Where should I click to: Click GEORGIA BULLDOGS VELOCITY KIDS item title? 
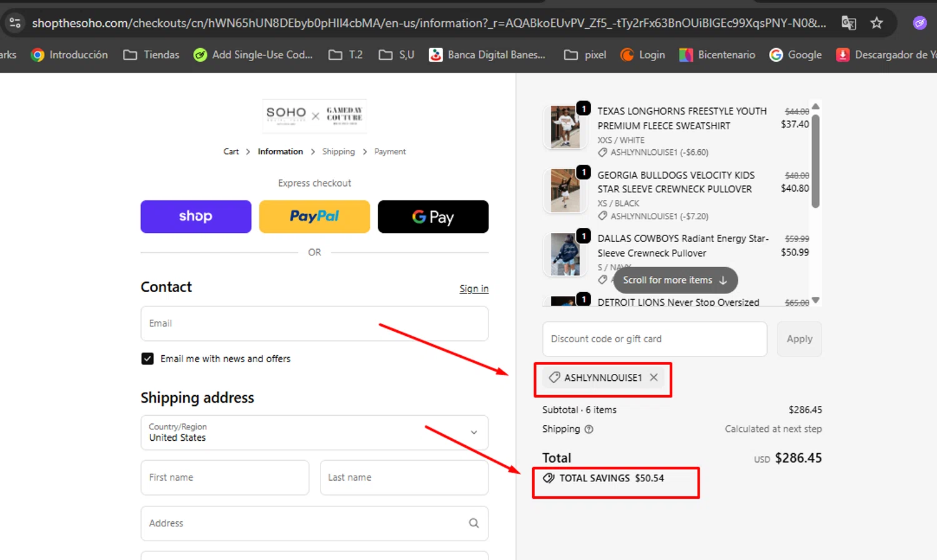coord(676,182)
